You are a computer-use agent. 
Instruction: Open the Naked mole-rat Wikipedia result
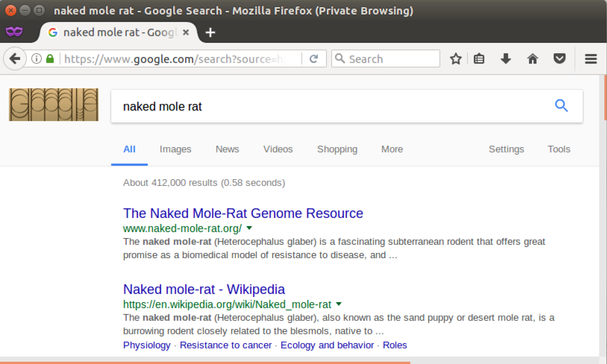pos(204,289)
